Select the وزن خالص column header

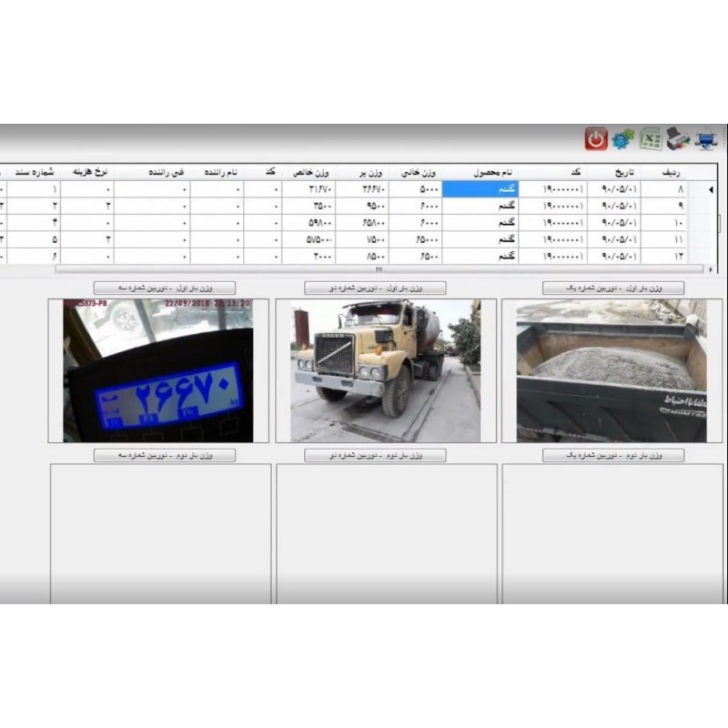(309, 172)
